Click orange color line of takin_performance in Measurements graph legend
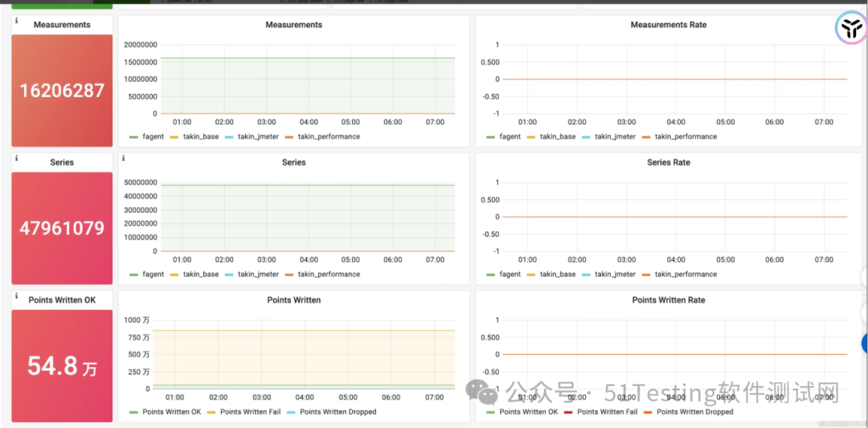Viewport: 868px width, 428px height. point(289,137)
